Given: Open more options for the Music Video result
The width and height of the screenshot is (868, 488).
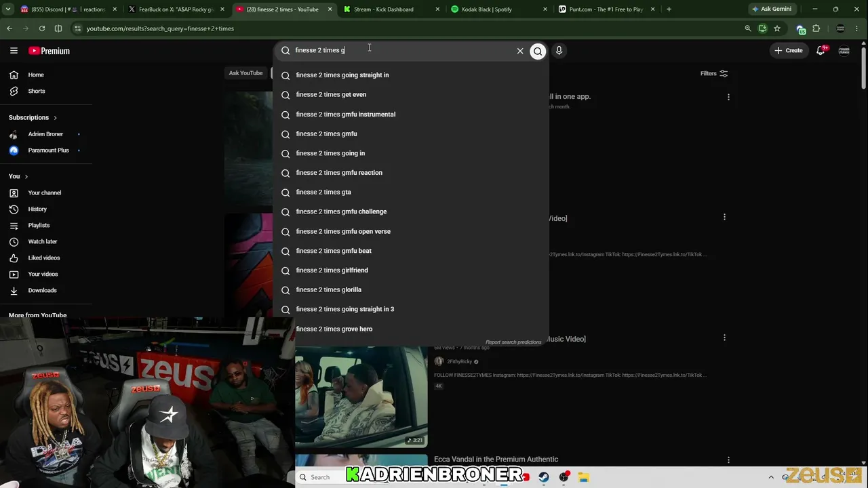Looking at the screenshot, I should tap(724, 338).
